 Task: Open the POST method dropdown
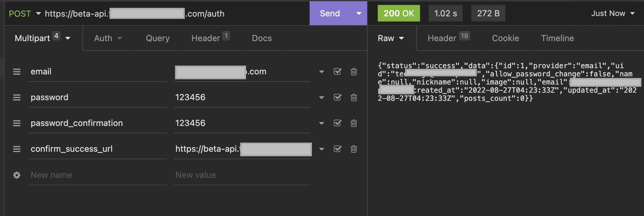point(25,14)
